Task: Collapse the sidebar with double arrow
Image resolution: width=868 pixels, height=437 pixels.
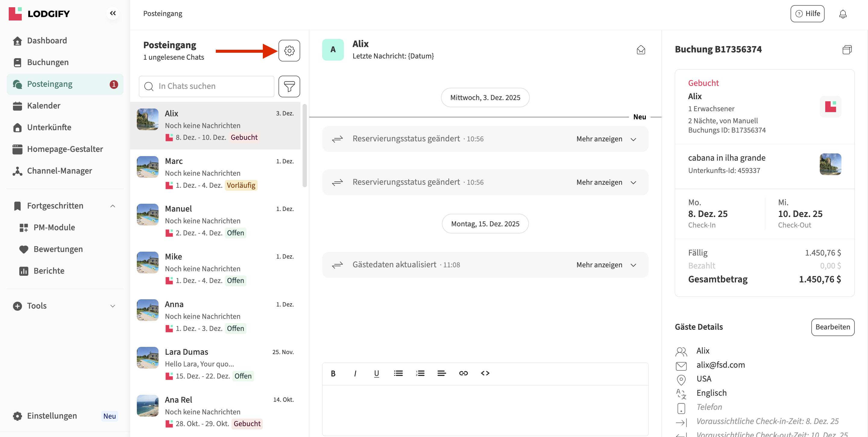Action: tap(112, 13)
